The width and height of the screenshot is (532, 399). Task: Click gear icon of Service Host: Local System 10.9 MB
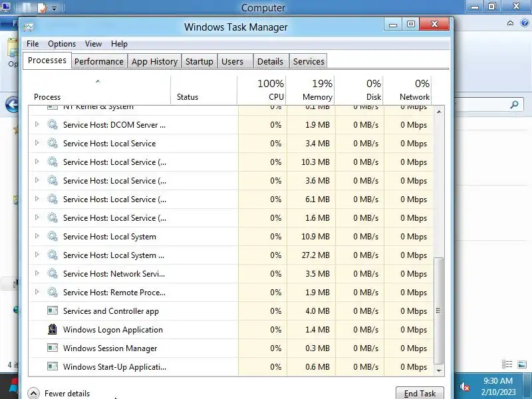(53, 237)
